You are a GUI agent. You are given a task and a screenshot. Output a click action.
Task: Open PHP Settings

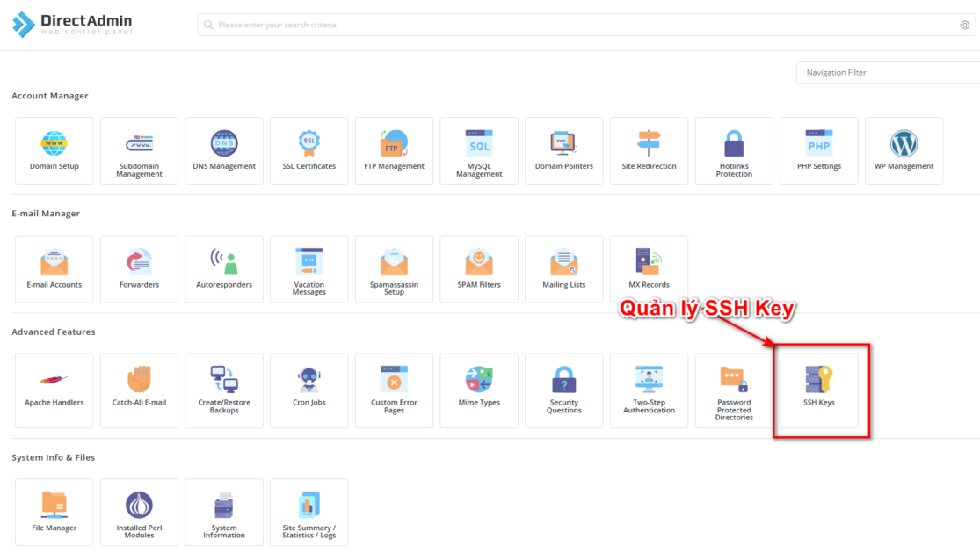coord(819,150)
